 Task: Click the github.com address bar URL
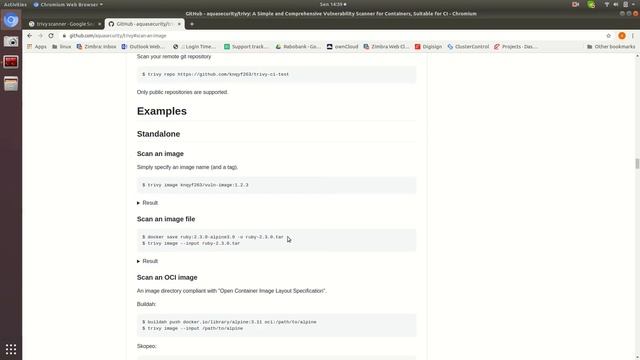pos(118,36)
